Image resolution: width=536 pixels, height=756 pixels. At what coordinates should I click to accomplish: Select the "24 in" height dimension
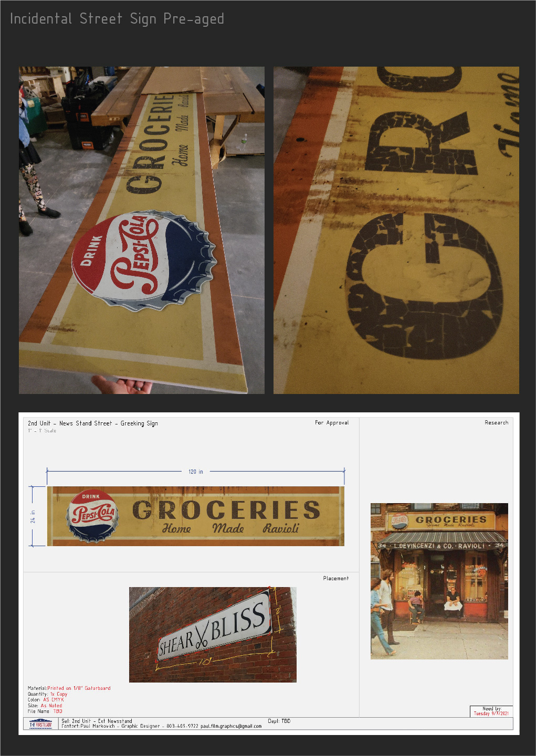pyautogui.click(x=33, y=516)
